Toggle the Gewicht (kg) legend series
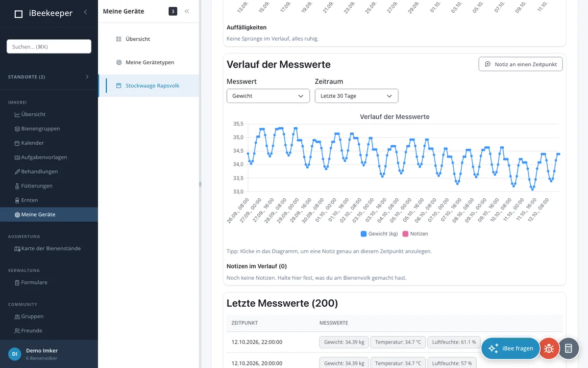The image size is (588, 368). tap(379, 234)
